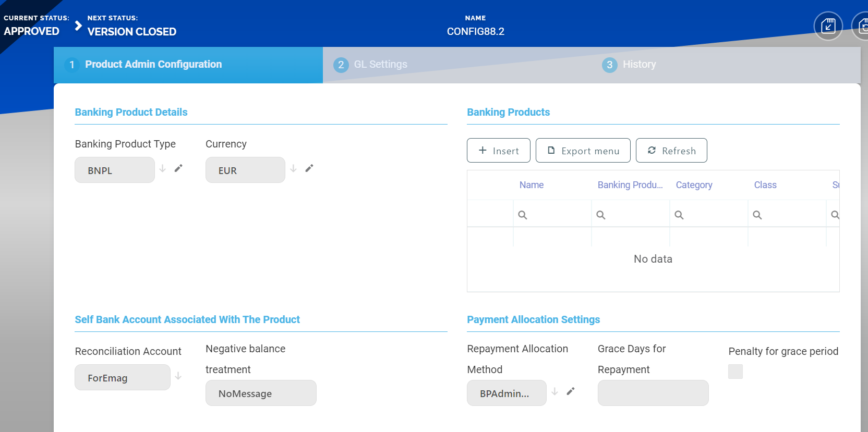Click the pencil icon next to Repayment Allocation Method

pos(571,391)
